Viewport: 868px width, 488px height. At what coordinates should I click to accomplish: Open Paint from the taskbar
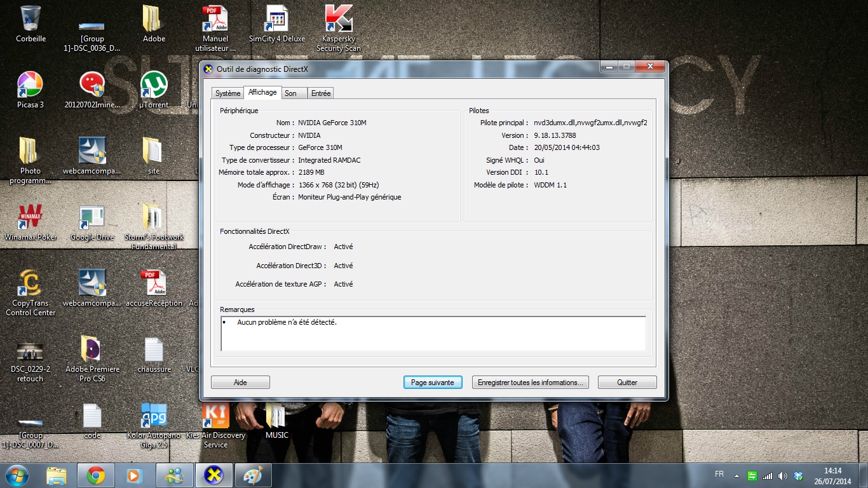tap(254, 475)
